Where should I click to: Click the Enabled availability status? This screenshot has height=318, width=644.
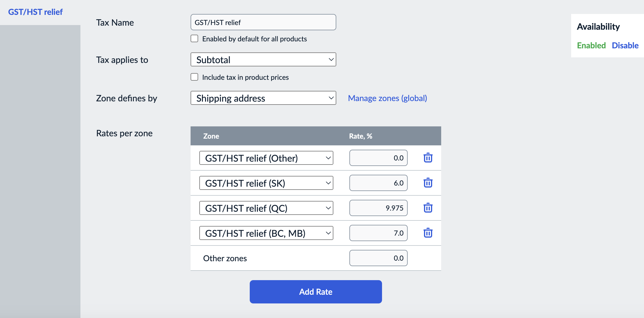point(591,45)
